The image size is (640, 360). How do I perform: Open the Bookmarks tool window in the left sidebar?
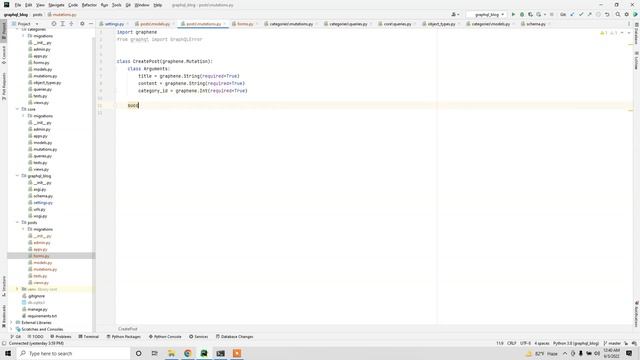[4, 316]
